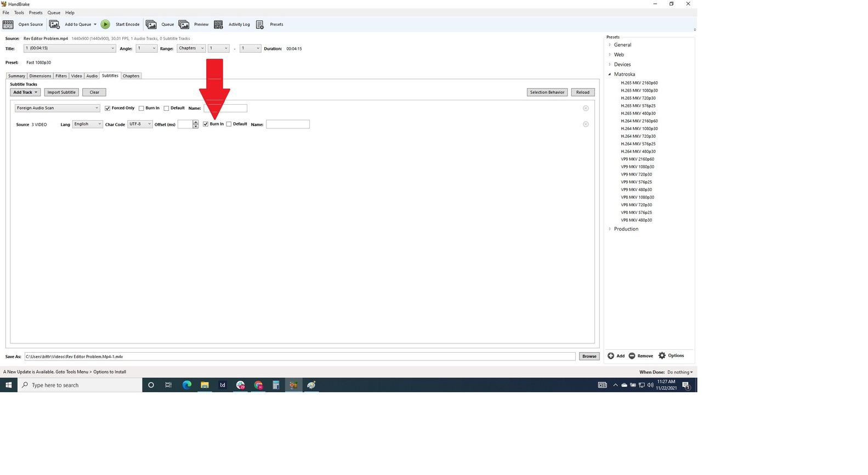
Task: Open the File menu
Action: [6, 13]
